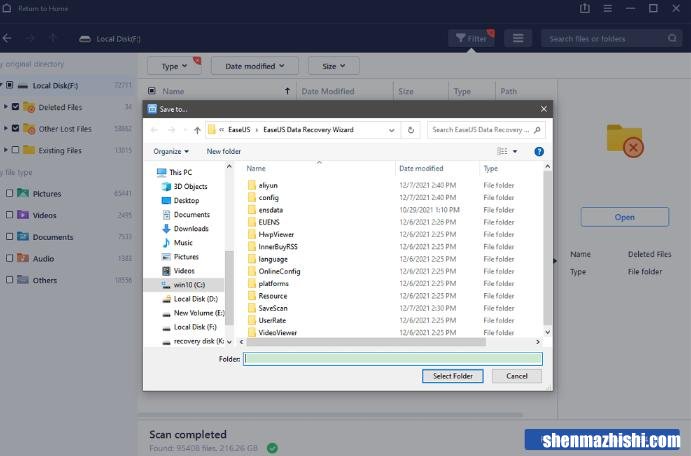
Task: Click the Open button in preview pane
Action: point(624,217)
